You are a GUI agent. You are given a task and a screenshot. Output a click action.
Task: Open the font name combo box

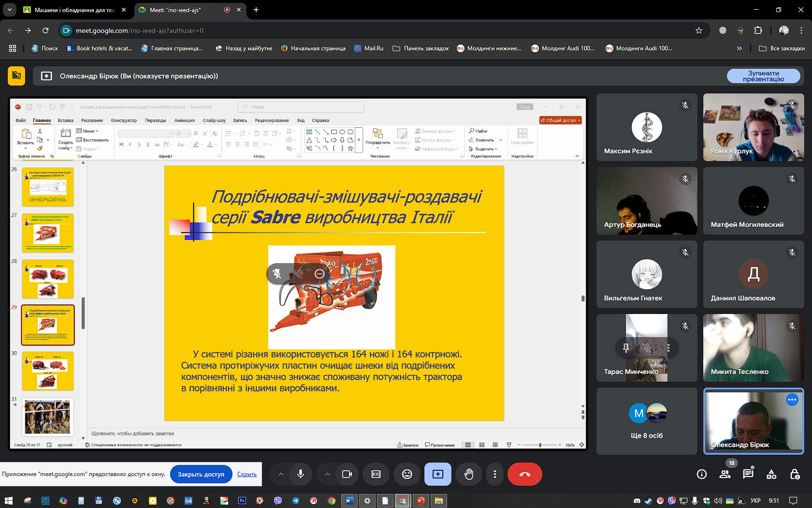coord(146,134)
